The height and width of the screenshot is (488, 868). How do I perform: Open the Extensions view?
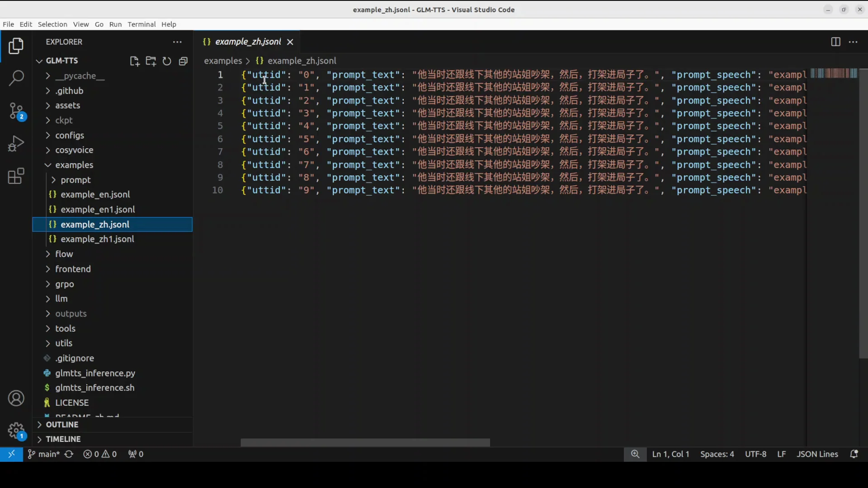tap(16, 176)
